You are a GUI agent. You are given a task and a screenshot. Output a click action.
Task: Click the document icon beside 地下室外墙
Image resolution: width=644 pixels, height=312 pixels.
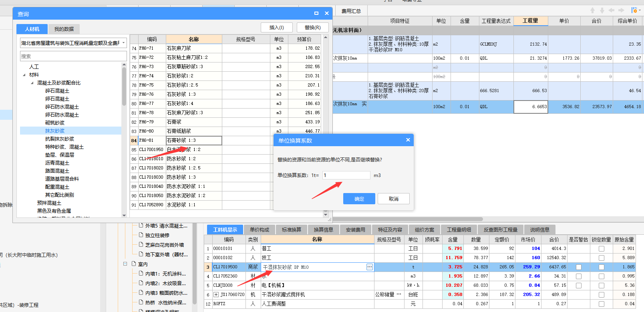pyautogui.click(x=141, y=254)
